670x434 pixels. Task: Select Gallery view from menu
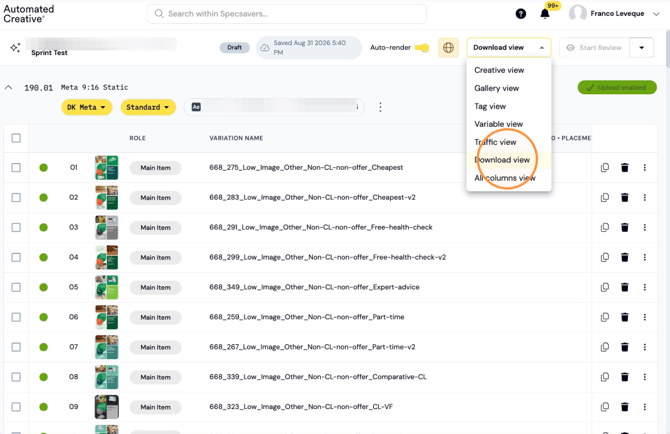pos(508,88)
